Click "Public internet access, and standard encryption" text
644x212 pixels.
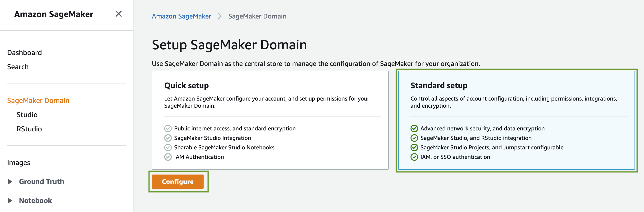235,128
